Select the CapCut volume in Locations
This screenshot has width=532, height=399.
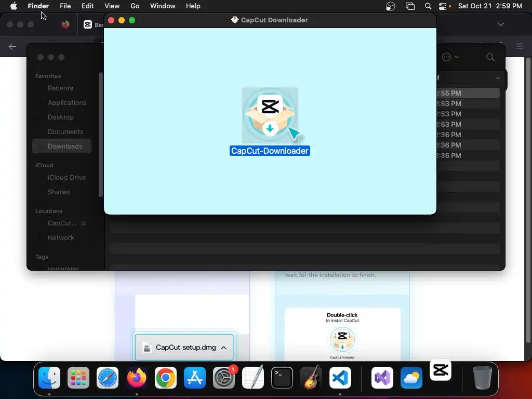coord(62,223)
